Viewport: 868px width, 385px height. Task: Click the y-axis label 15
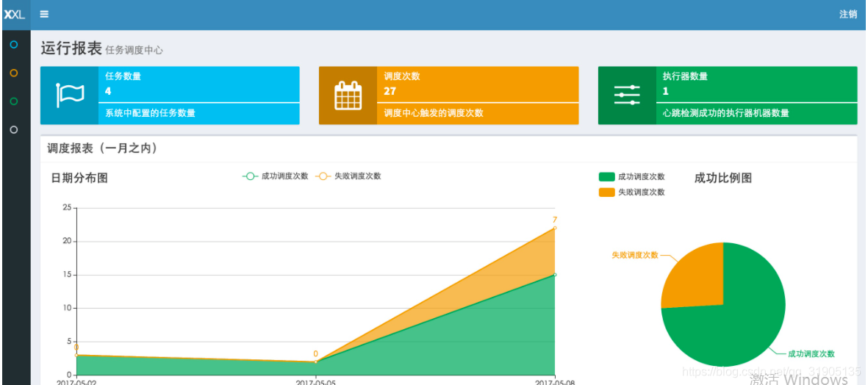pos(67,275)
